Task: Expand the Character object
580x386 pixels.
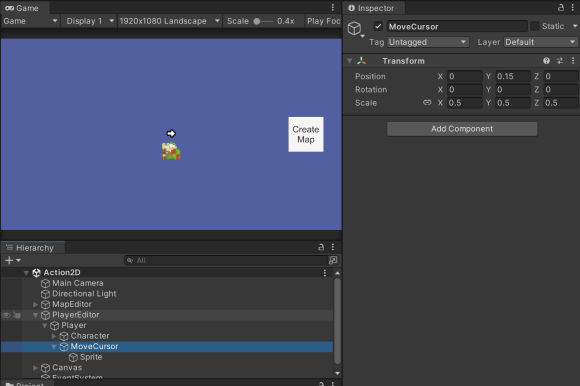Action: coord(54,336)
